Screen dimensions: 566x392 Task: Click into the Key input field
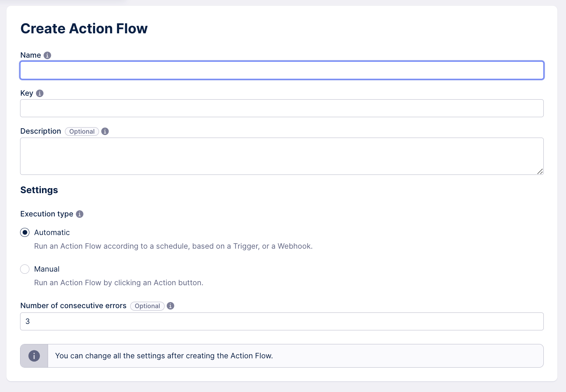coord(282,108)
